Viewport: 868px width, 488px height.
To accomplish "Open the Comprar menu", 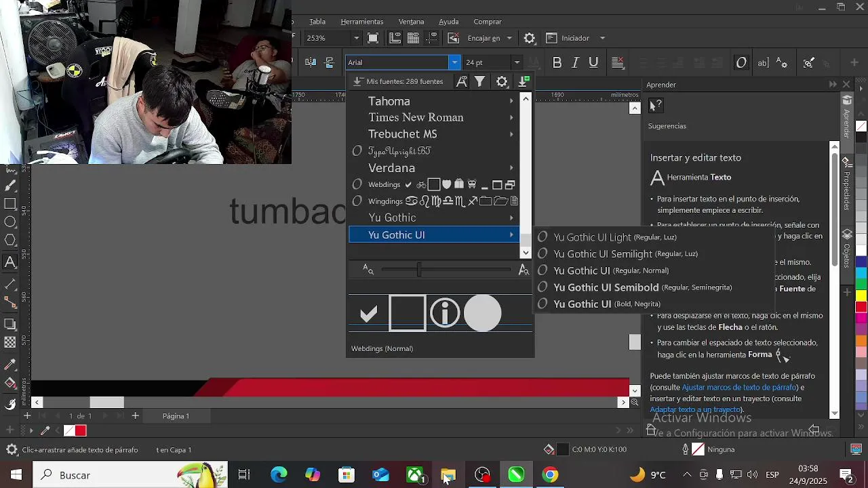I will click(x=488, y=22).
